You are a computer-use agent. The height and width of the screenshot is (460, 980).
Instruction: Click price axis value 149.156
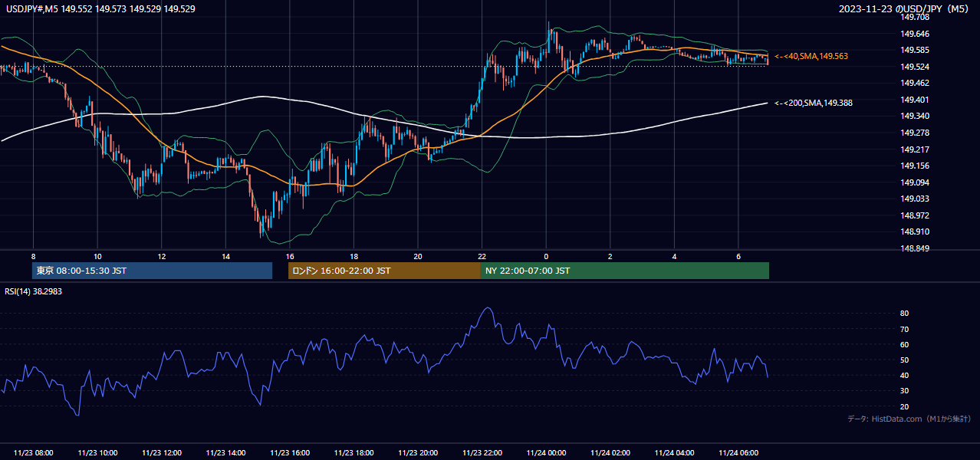[x=915, y=166]
